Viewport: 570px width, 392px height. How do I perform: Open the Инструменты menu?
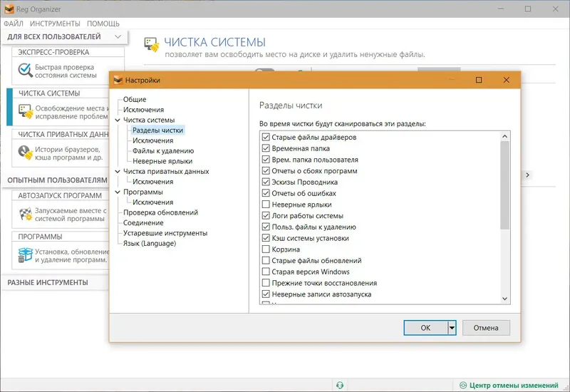click(x=55, y=24)
